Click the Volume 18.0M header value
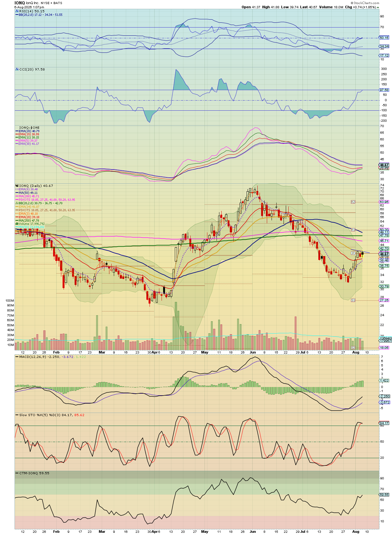Viewport: 392px width, 535px height. coord(331,7)
